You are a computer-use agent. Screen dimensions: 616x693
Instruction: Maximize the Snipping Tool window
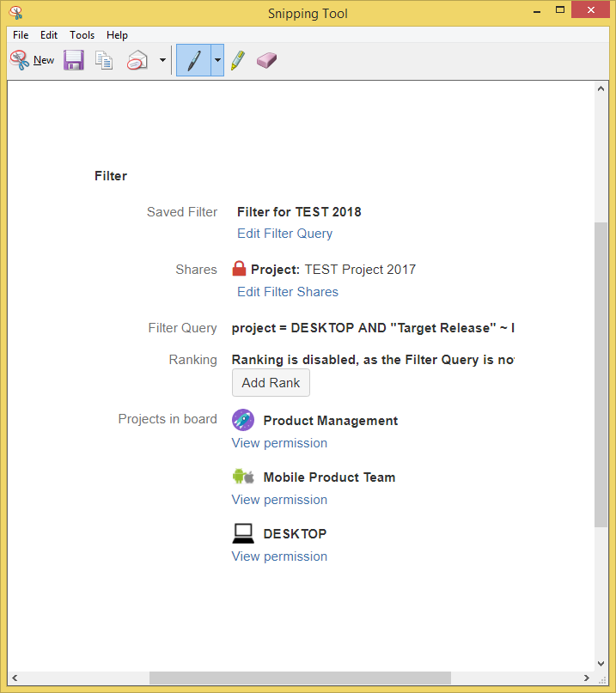560,10
